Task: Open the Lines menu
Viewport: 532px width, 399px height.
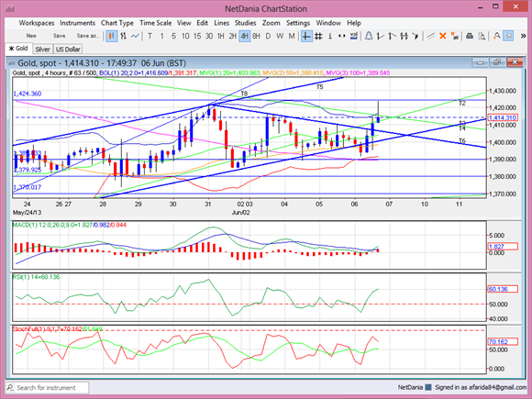Action: (222, 23)
